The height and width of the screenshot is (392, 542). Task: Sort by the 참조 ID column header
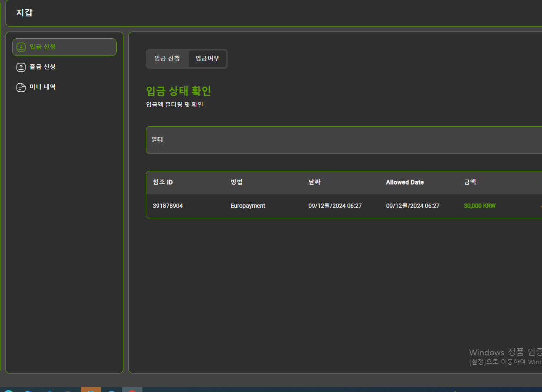(x=163, y=182)
